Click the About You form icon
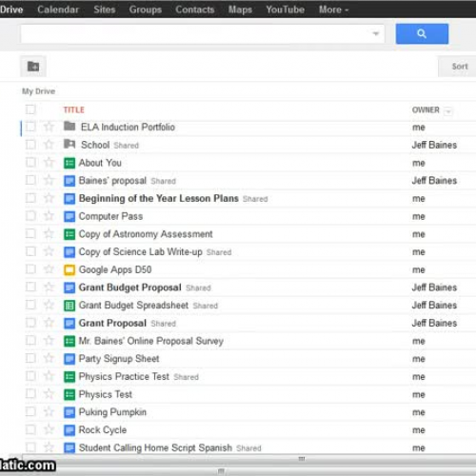 69,163
